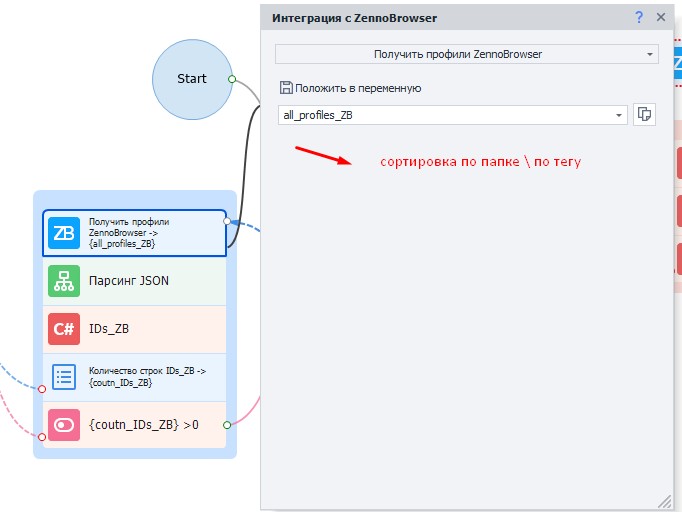
Task: Click the list icon of the row count action
Action: tap(64, 377)
